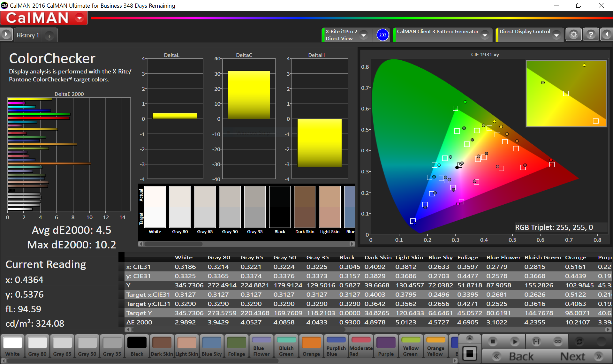Viewport: 613px width, 364px height.
Task: Expand CalMAN Client 3 Pattern Generator dropdown
Action: tap(485, 35)
